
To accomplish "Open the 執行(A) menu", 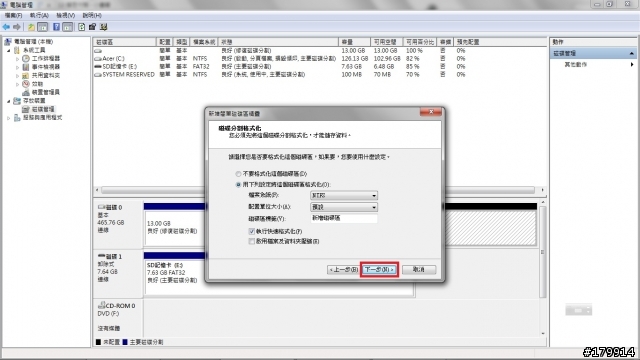I will pyautogui.click(x=39, y=16).
